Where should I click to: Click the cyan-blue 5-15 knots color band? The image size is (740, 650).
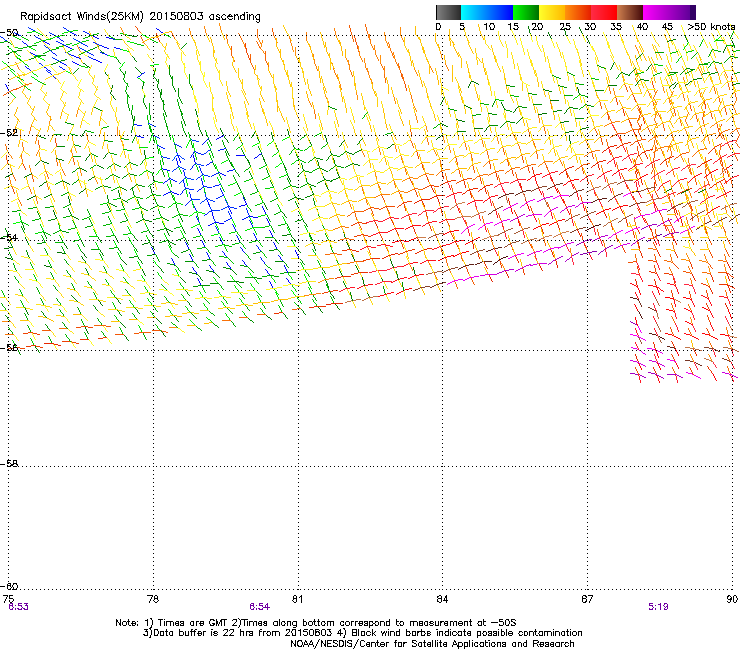click(487, 12)
